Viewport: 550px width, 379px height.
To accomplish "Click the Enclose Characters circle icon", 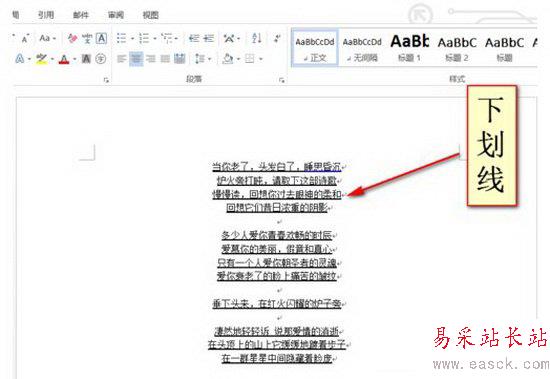I will [101, 59].
